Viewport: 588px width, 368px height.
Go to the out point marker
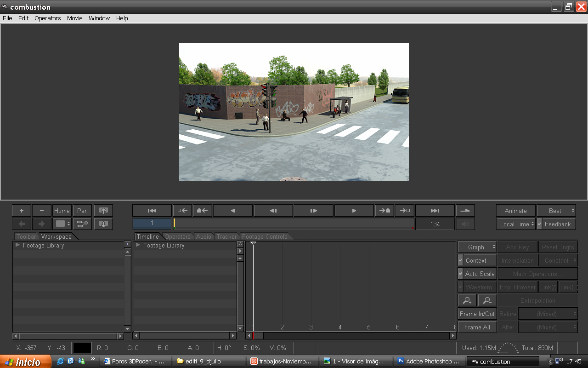384,211
